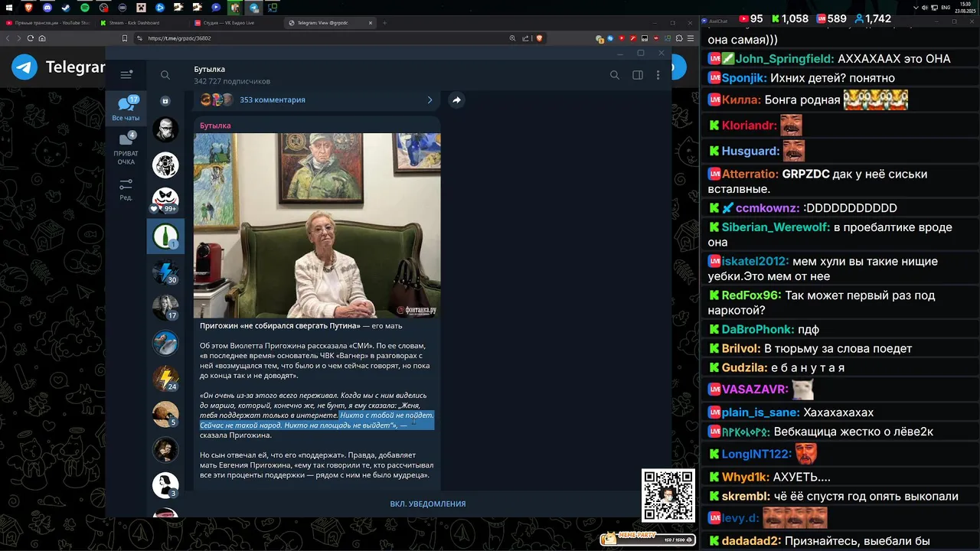Select the green bottle Бутылка chat avatar
The height and width of the screenshot is (551, 980).
[x=165, y=236]
